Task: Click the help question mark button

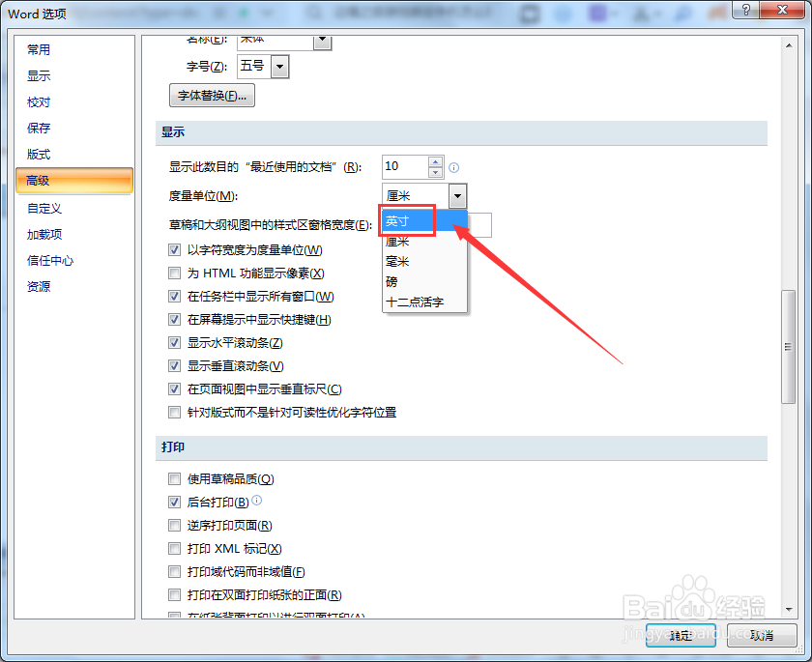Action: 746,10
